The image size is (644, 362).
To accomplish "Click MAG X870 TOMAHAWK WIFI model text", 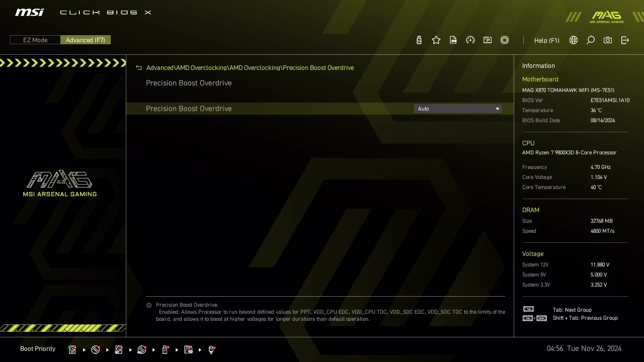I will click(x=568, y=90).
